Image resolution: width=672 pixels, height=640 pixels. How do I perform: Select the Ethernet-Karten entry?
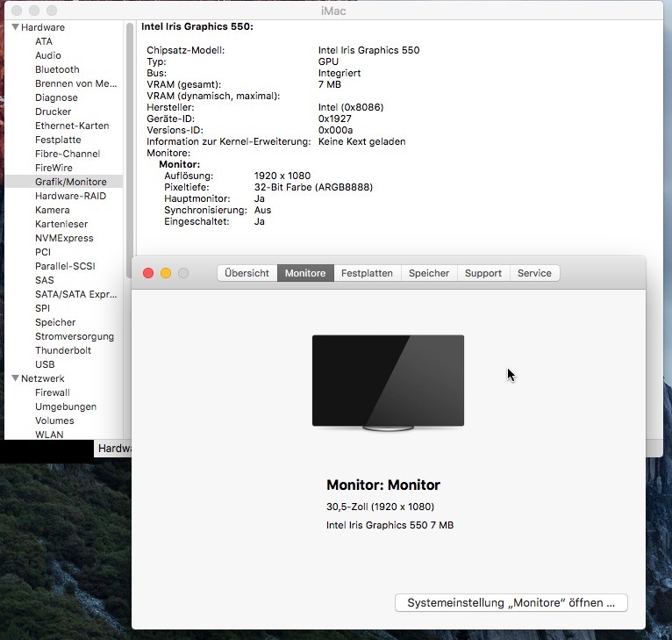coord(72,126)
